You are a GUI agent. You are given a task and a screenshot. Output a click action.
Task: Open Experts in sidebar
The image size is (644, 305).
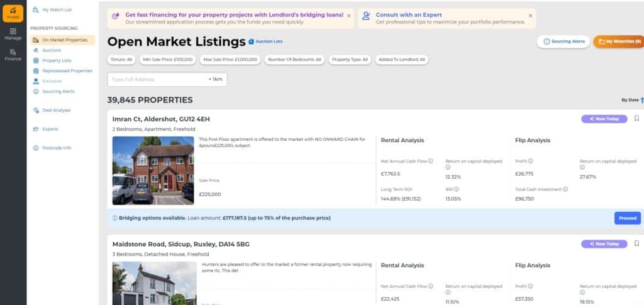click(x=45, y=129)
